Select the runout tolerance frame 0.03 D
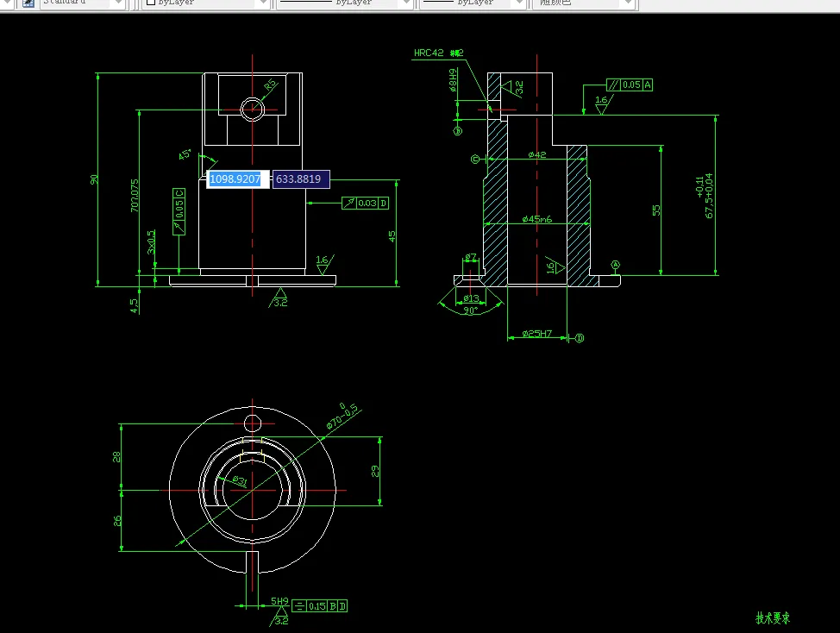The width and height of the screenshot is (840, 633). (x=366, y=203)
